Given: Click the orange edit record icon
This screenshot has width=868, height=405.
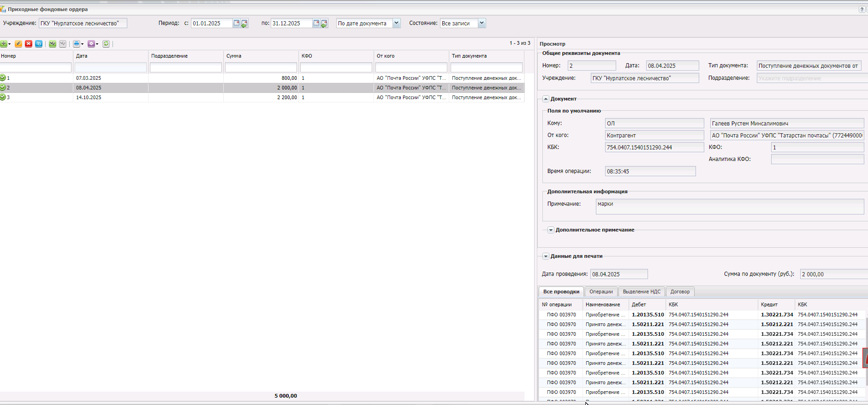Looking at the screenshot, I should [18, 44].
